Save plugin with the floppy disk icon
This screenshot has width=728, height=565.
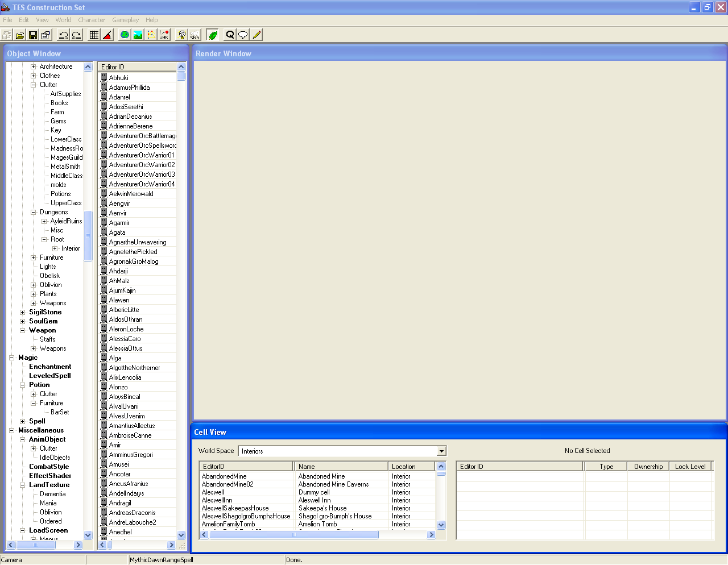coord(33,35)
